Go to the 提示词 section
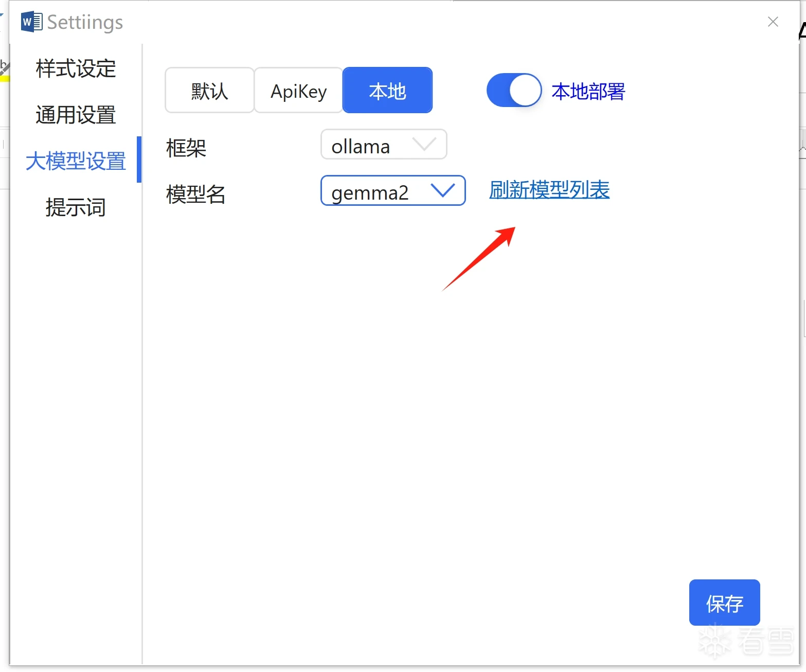The image size is (806, 672). 76,207
